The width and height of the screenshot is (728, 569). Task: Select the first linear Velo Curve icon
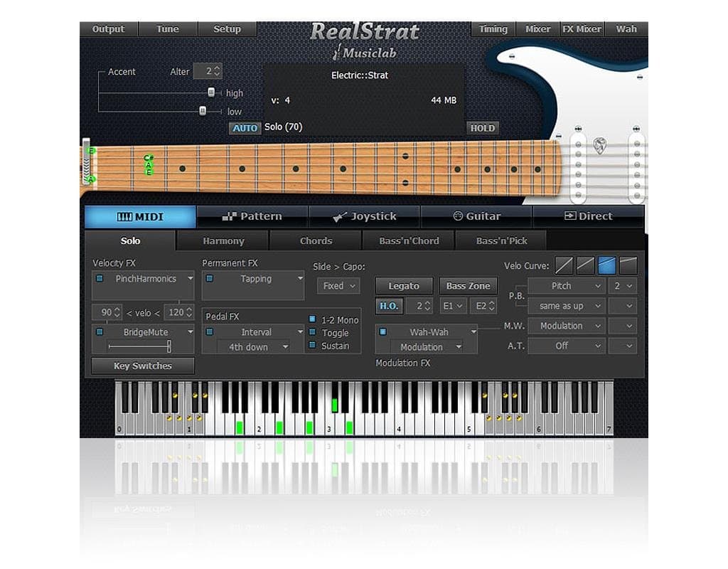(x=564, y=265)
